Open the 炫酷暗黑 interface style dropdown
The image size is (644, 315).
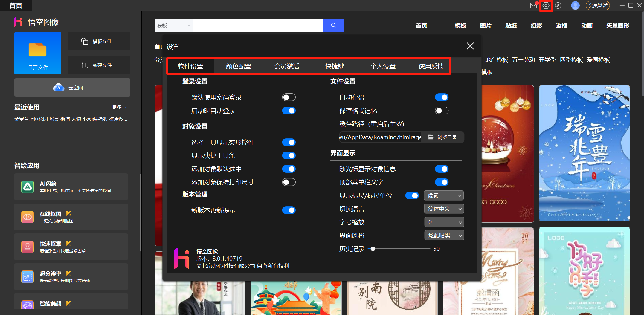point(444,236)
